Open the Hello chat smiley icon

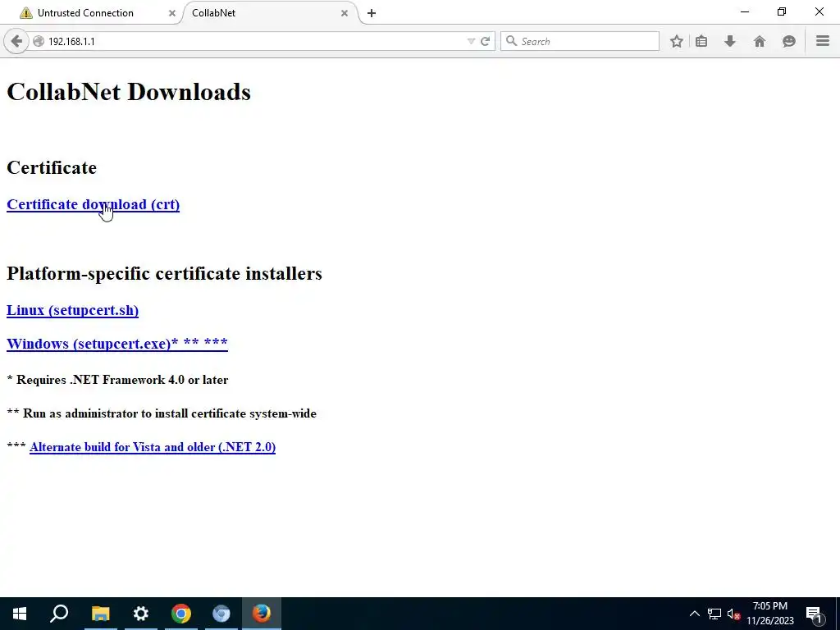788,41
